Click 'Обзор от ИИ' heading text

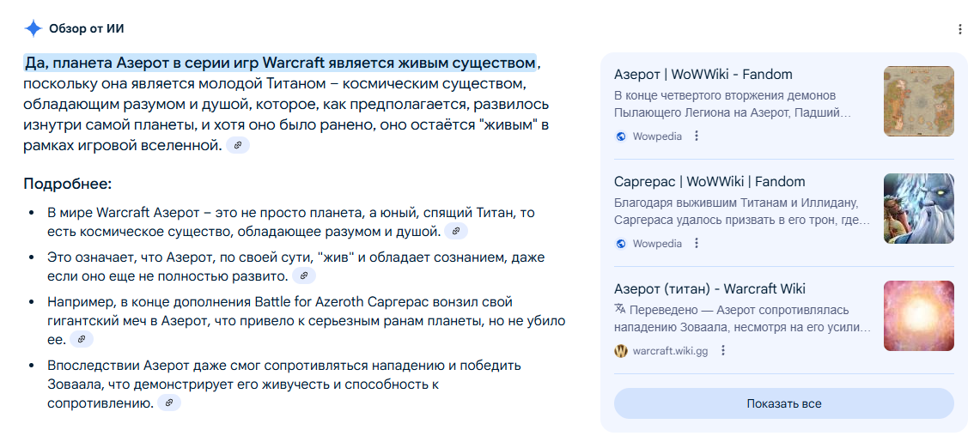click(x=86, y=28)
